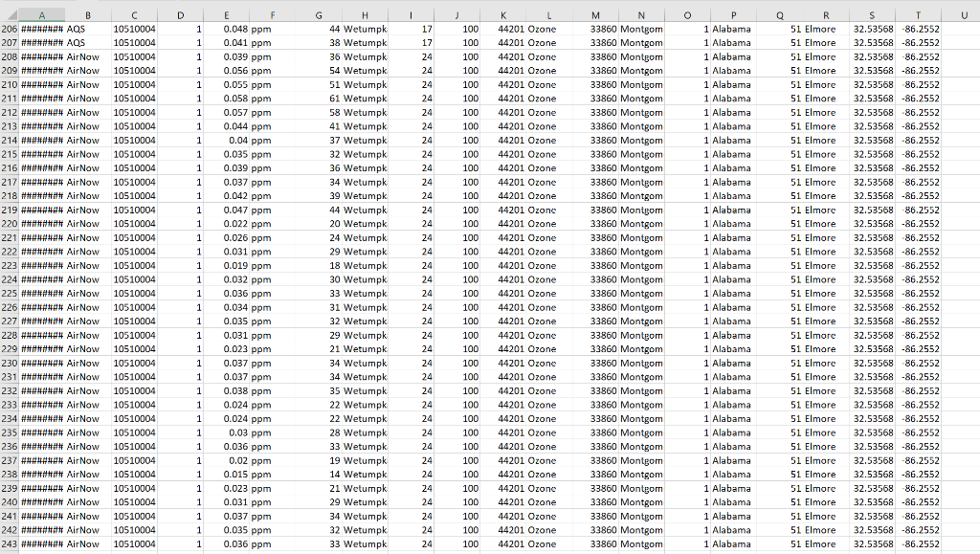Click Montgom cell in row 224
This screenshot has height=554, width=980.
point(641,279)
